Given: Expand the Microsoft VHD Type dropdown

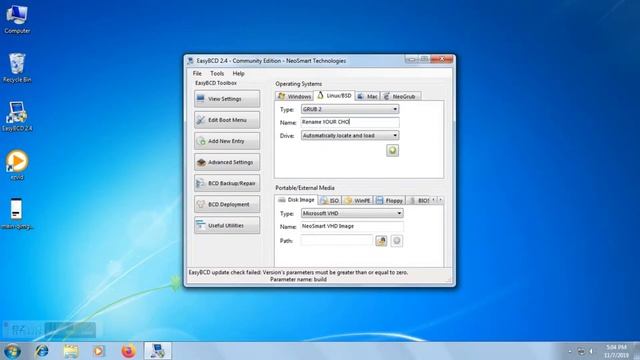Looking at the screenshot, I should pyautogui.click(x=352, y=213).
